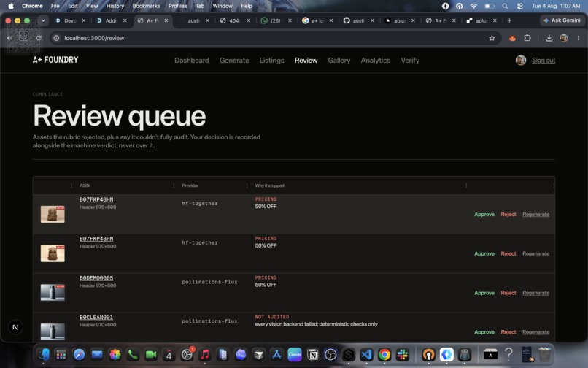Go to the Verify page
The height and width of the screenshot is (368, 588).
410,61
